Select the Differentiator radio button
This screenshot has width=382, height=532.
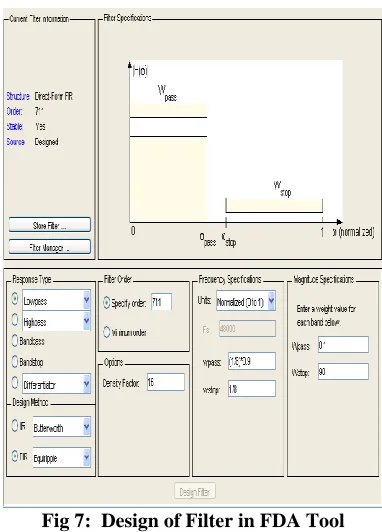pyautogui.click(x=15, y=382)
